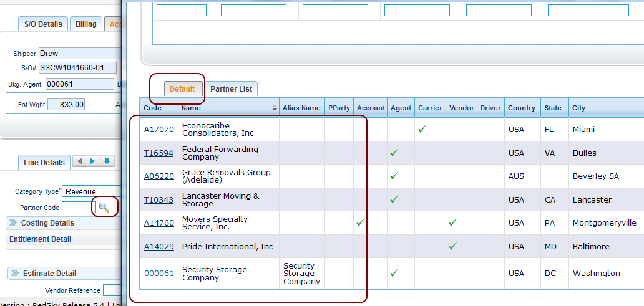
Task: Click the Entitlement Detail heading
Action: point(40,239)
